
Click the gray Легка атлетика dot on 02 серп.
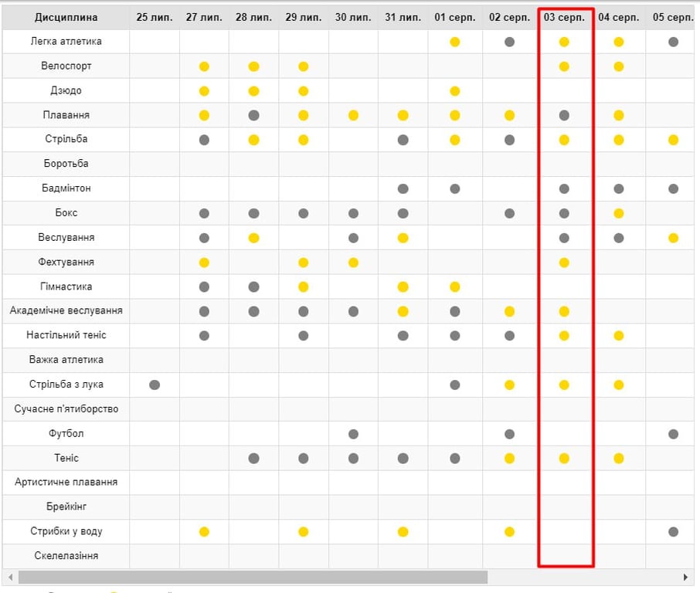pos(509,42)
